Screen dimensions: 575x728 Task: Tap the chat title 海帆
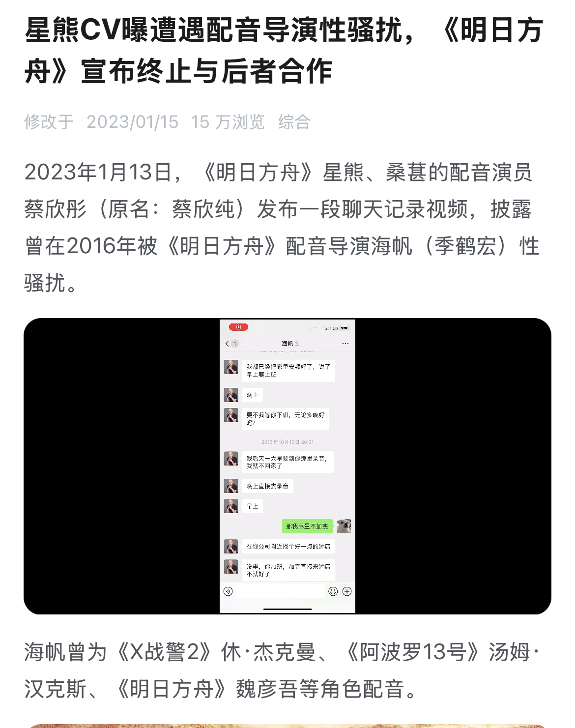pos(287,344)
